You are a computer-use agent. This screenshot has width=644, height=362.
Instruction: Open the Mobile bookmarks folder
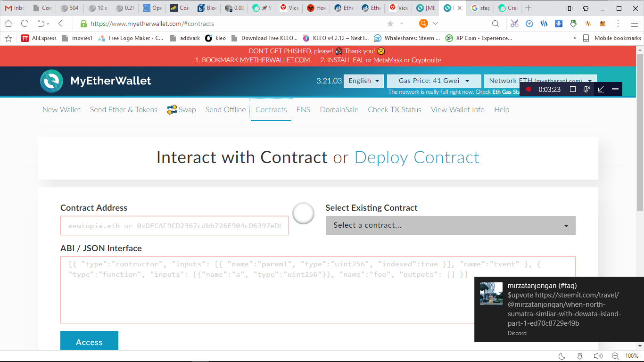click(x=612, y=38)
